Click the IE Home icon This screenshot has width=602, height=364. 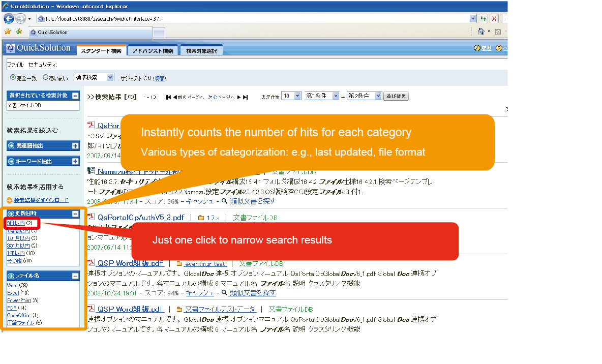click(481, 32)
